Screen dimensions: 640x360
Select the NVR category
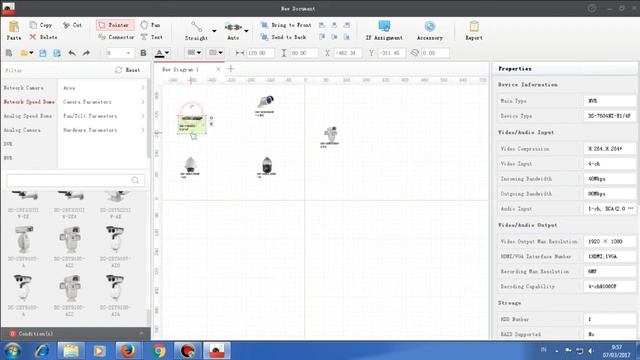[x=8, y=158]
